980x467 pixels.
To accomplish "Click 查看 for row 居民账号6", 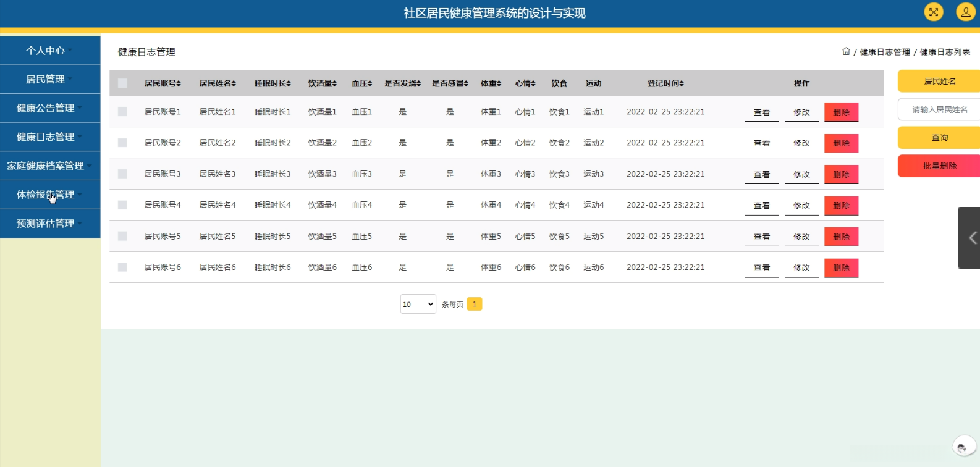I will pyautogui.click(x=762, y=268).
